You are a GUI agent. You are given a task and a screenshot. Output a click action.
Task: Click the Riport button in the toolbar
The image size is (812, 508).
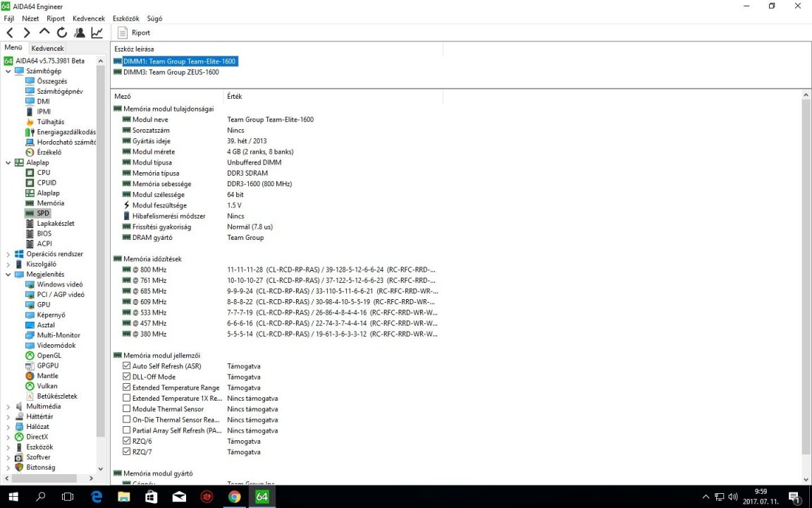134,32
